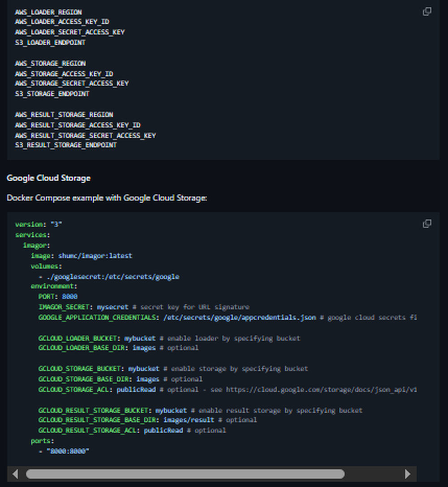Image resolution: width=448 pixels, height=487 pixels.
Task: Click the left scrollbar arrow
Action: coord(15,474)
